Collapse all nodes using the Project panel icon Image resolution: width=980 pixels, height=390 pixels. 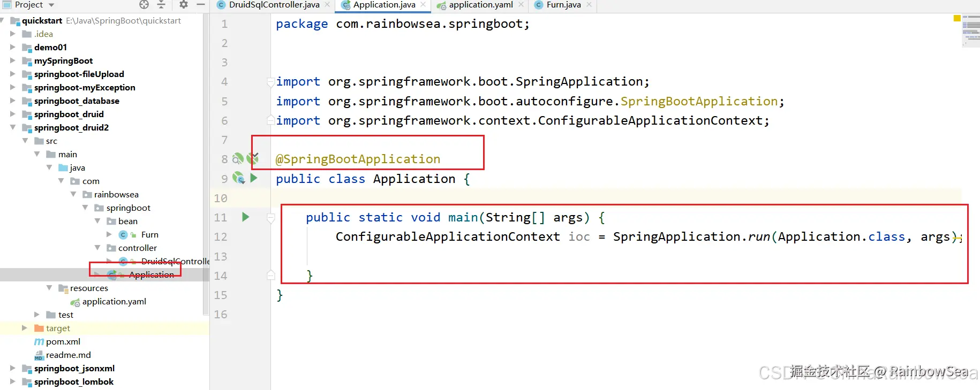click(x=161, y=5)
